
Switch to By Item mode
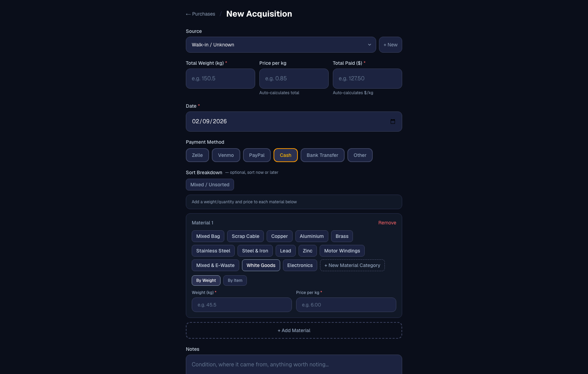pyautogui.click(x=235, y=280)
